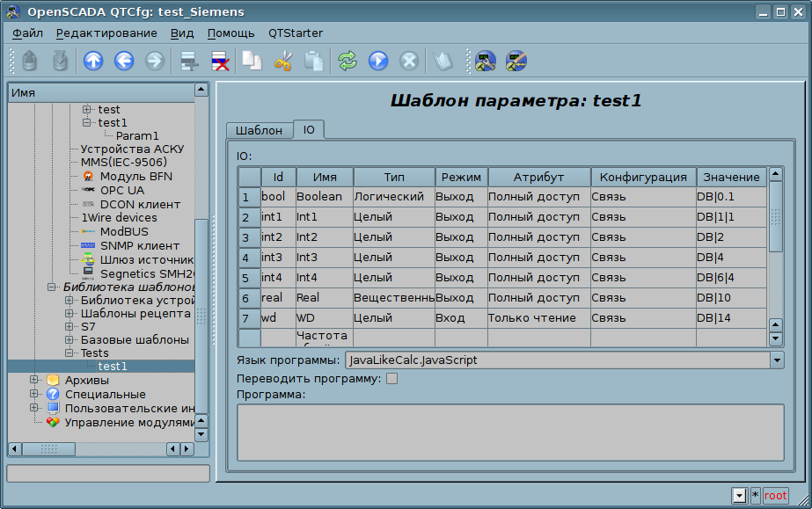The width and height of the screenshot is (812, 509).
Task: Click the blue Start/Play toolbar icon
Action: [378, 61]
